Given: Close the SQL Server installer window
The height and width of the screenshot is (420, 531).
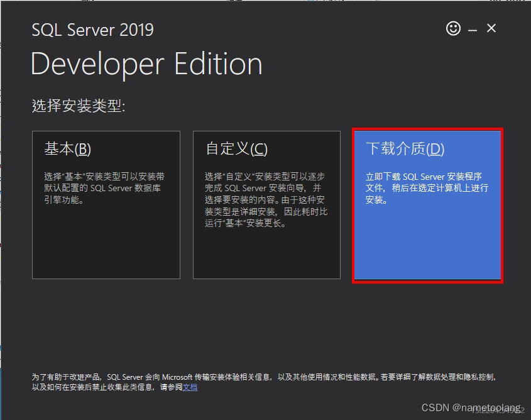Looking at the screenshot, I should [x=491, y=28].
